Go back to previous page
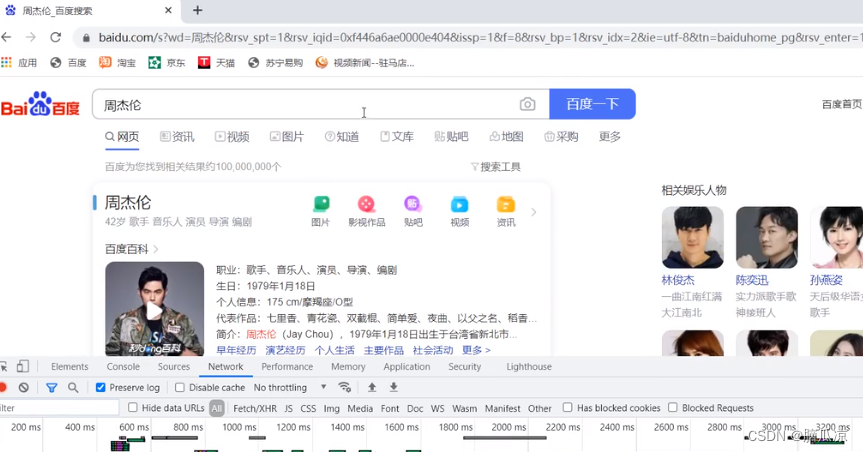The width and height of the screenshot is (863, 452). click(7, 37)
